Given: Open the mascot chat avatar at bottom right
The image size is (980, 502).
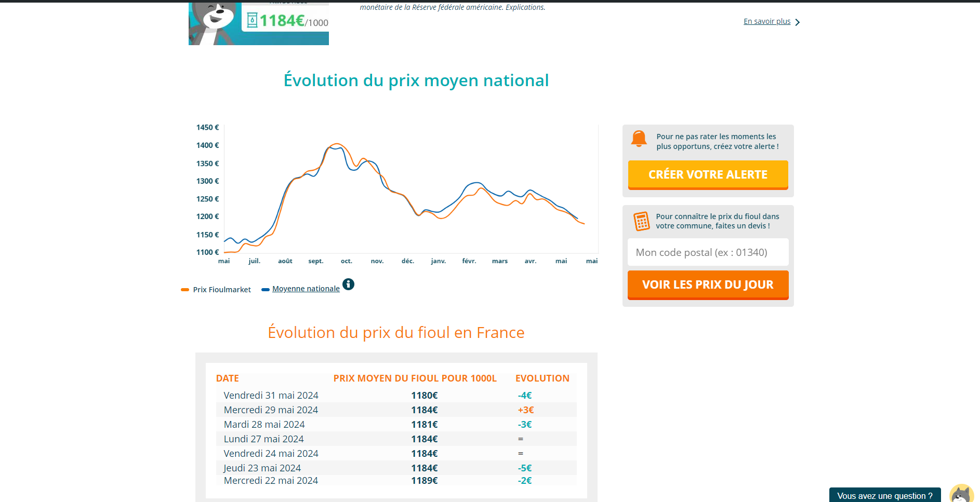Looking at the screenshot, I should pos(961,493).
